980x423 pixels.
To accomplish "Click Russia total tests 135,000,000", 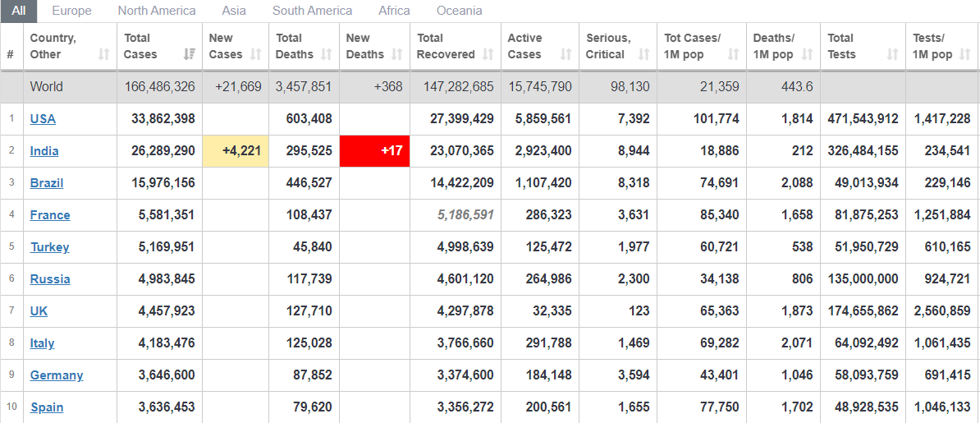I will click(x=863, y=279).
